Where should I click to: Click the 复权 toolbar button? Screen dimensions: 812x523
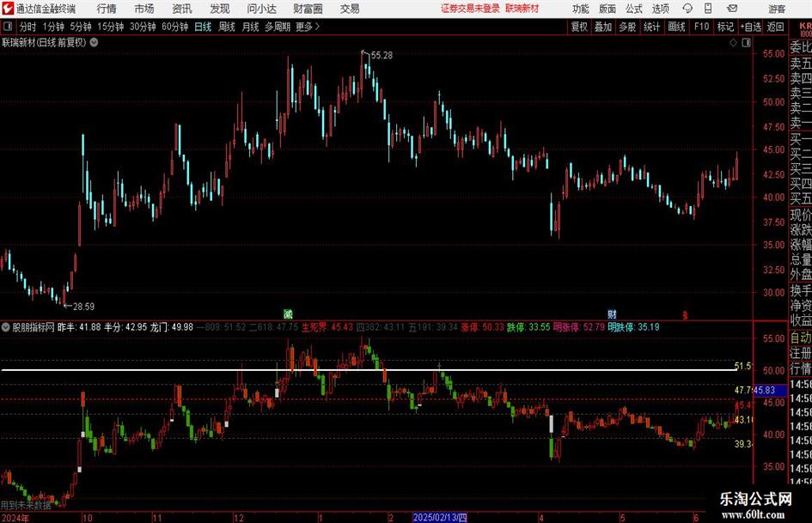tap(579, 27)
